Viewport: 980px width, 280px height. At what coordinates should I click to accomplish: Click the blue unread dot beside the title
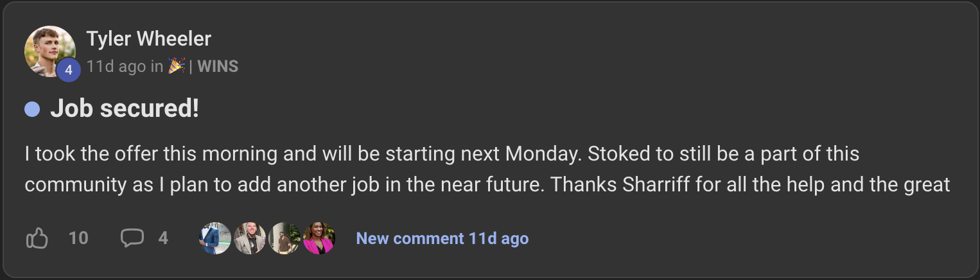point(32,110)
